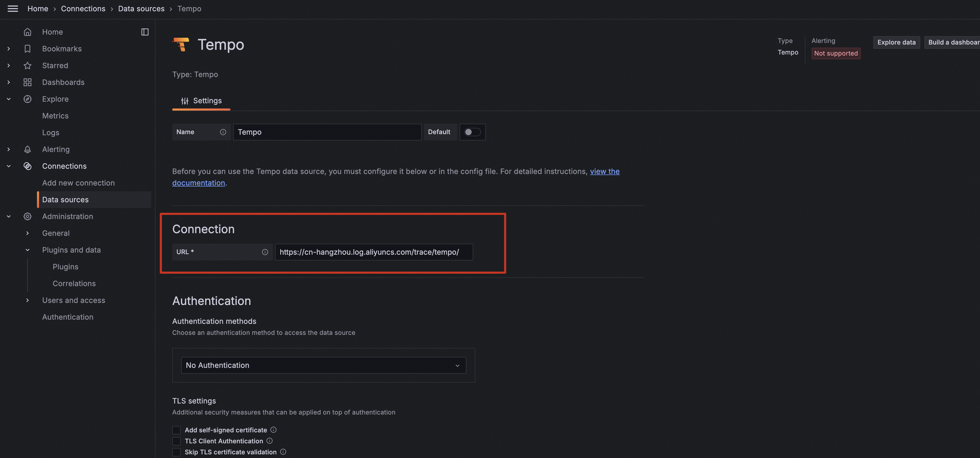Expand the Alerting section
Viewport: 980px width, 458px height.
pos(9,149)
